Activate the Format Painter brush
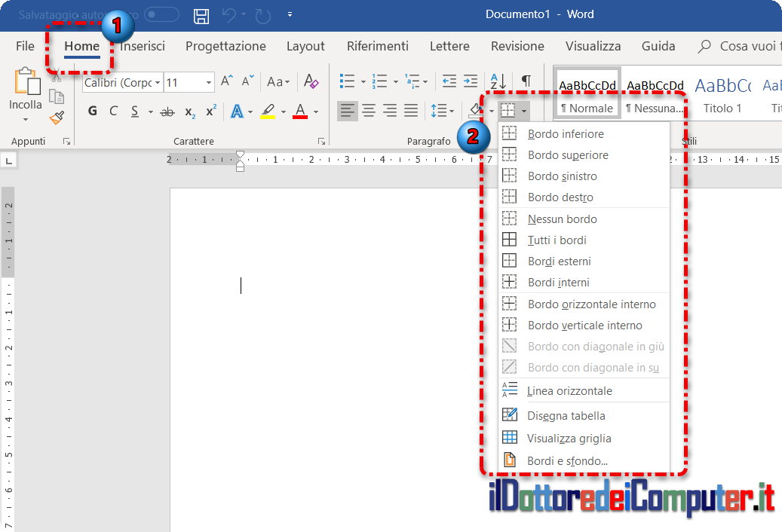782x532 pixels. [57, 118]
